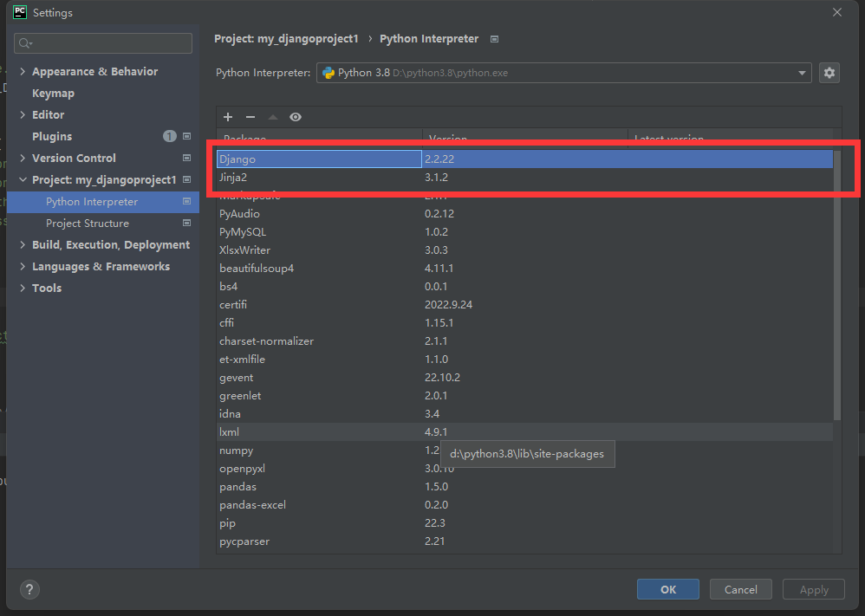Select the PyMySQL package row
Screen dimensions: 865x616
point(524,231)
